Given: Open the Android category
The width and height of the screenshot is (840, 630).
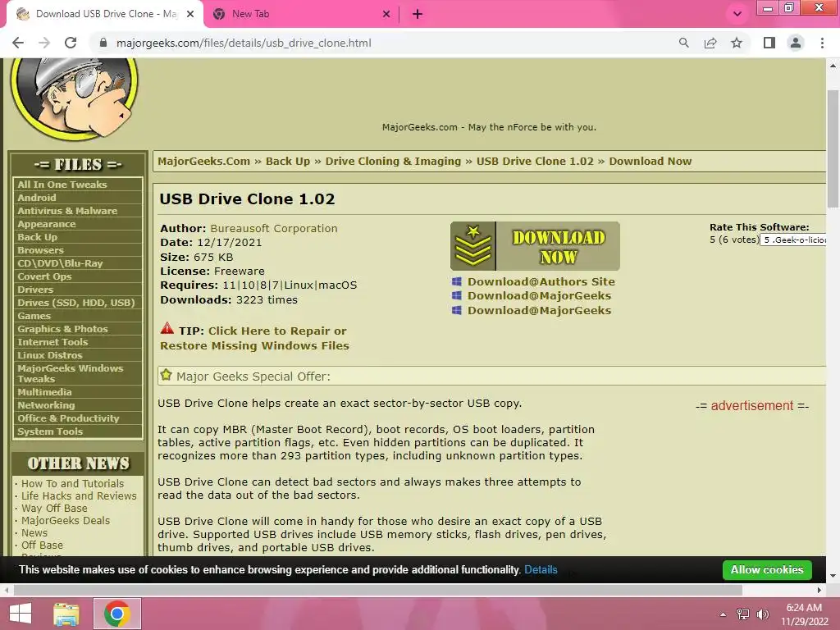Looking at the screenshot, I should point(36,198).
